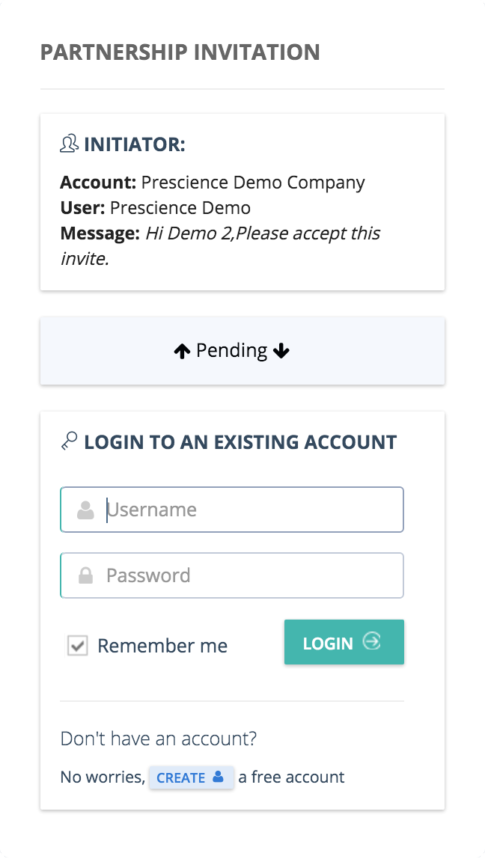This screenshot has height=868, width=485.
Task: Click the Partnership Invitation heading
Action: (180, 52)
